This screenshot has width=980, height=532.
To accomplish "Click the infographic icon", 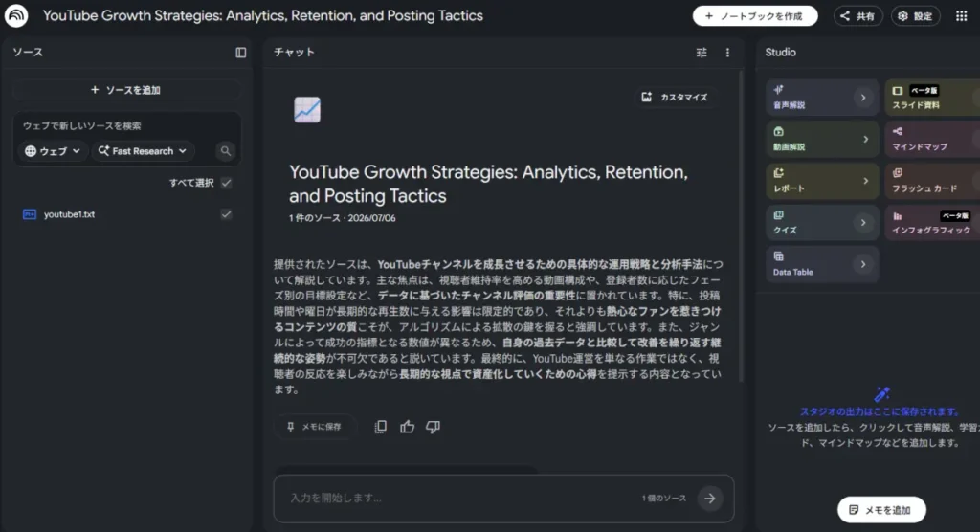I will click(898, 216).
